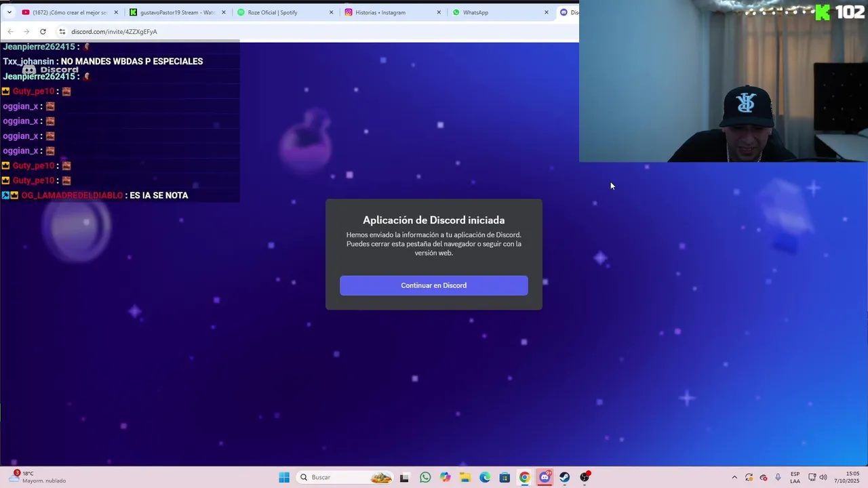Screen dimensions: 868x488
Task: Open the Windows Start menu
Action: point(284,477)
